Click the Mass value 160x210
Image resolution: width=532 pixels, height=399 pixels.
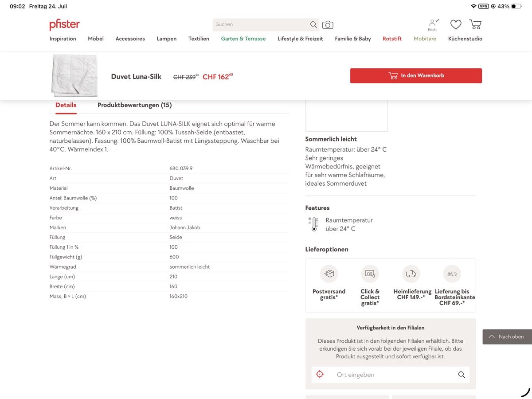178,296
